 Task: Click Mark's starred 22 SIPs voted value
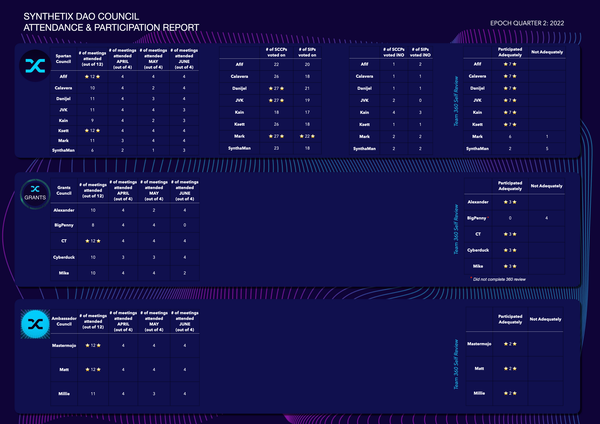[x=307, y=136]
